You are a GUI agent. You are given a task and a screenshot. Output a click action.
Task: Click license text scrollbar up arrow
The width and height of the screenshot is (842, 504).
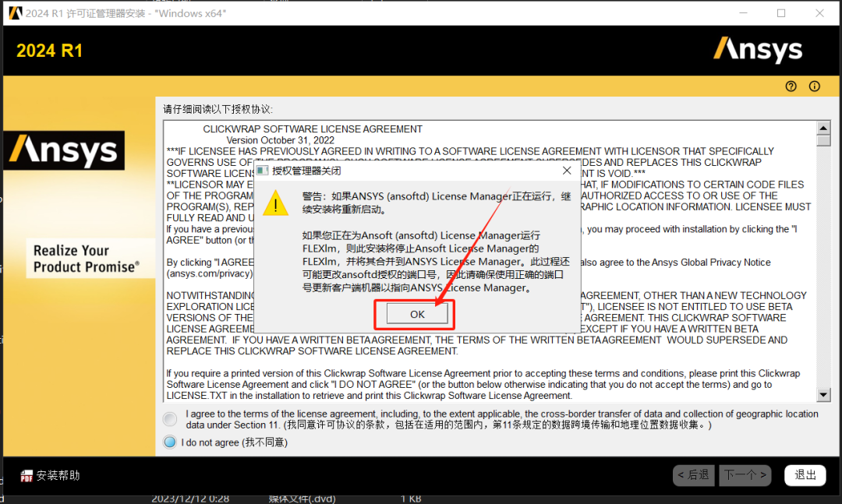coord(823,128)
